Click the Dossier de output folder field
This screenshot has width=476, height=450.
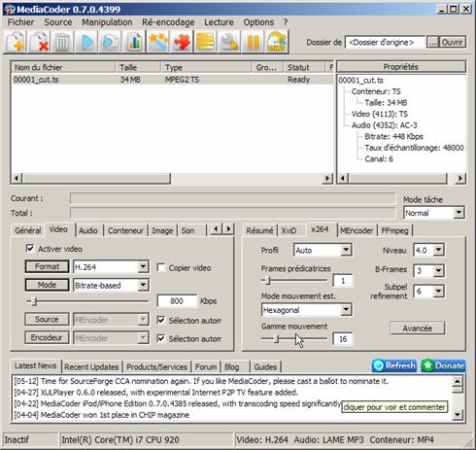pos(385,42)
